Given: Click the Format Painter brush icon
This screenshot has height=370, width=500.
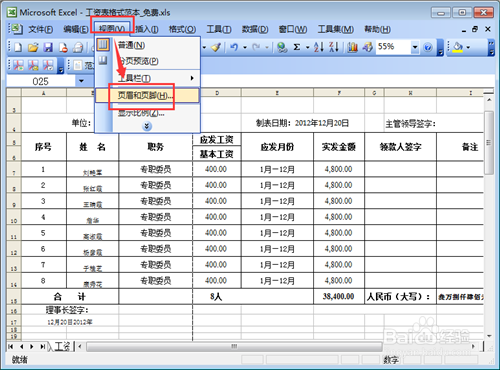Looking at the screenshot, I should click(216, 47).
